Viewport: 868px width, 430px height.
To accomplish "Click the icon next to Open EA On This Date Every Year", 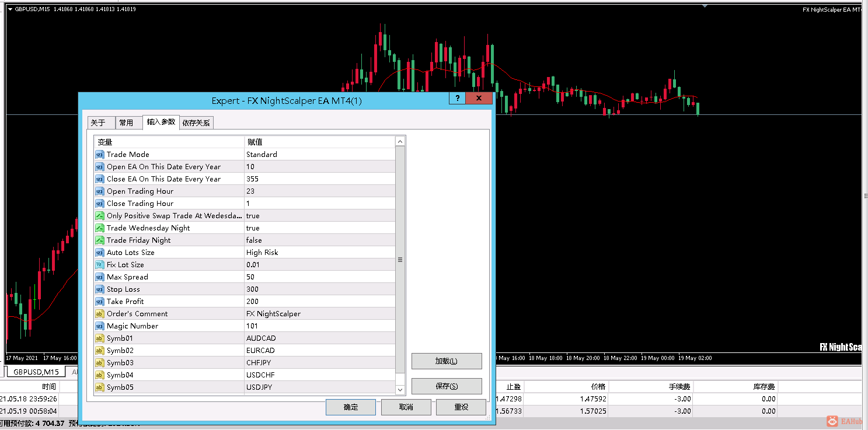I will [100, 167].
